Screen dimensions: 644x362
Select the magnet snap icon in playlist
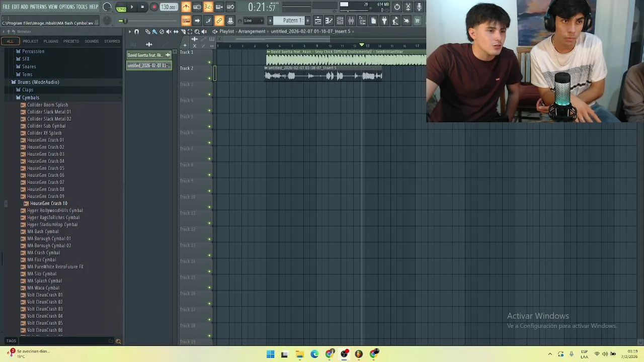[x=136, y=32]
